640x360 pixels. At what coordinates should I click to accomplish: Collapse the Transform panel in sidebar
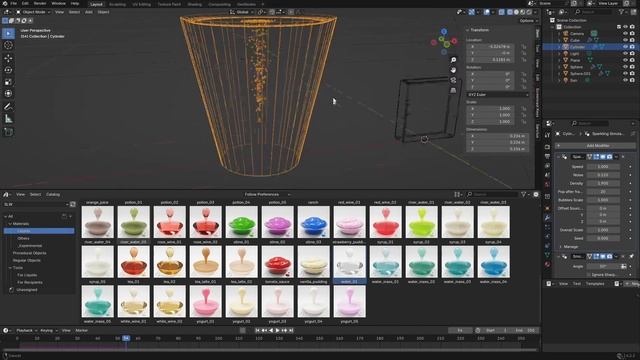[x=468, y=30]
